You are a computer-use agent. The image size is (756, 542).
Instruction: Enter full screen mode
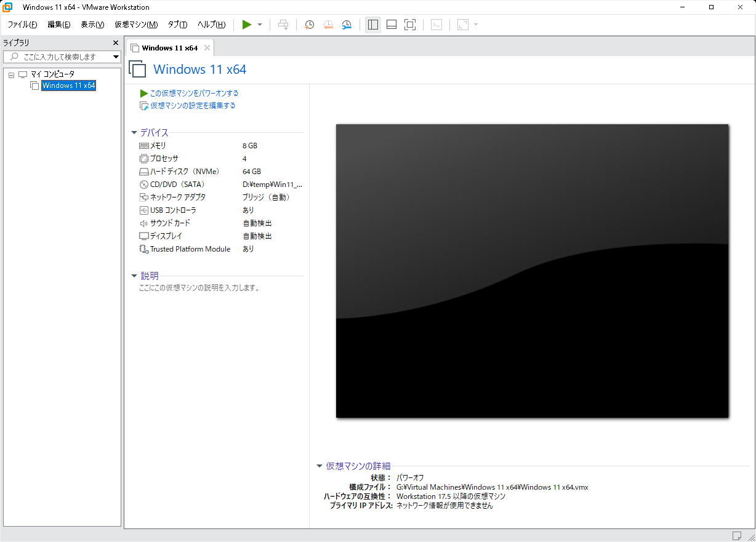(409, 25)
